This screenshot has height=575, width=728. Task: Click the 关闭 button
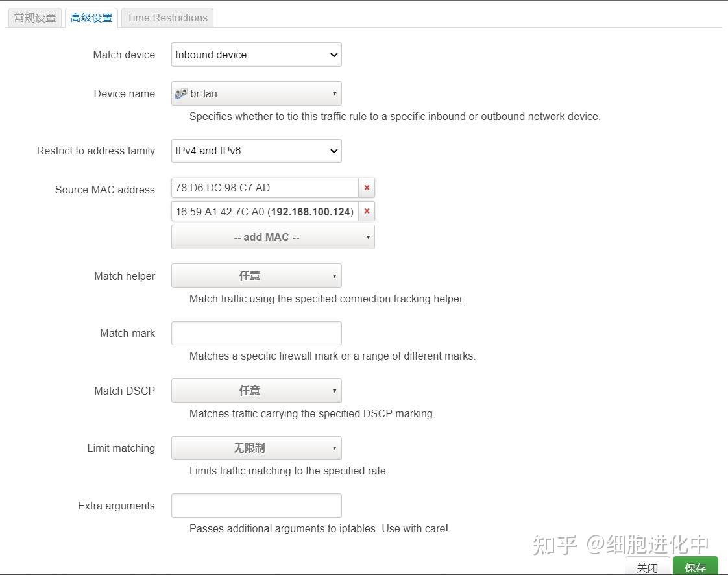coord(647,567)
